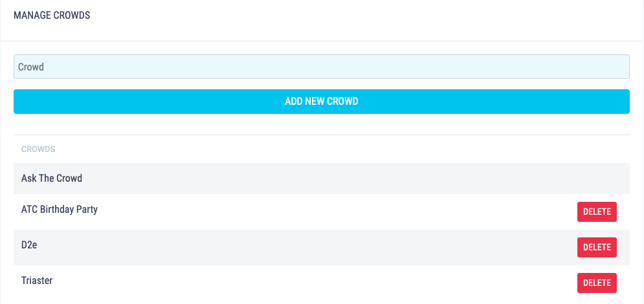
Task: Select the D2e crowd name
Action: [x=29, y=245]
